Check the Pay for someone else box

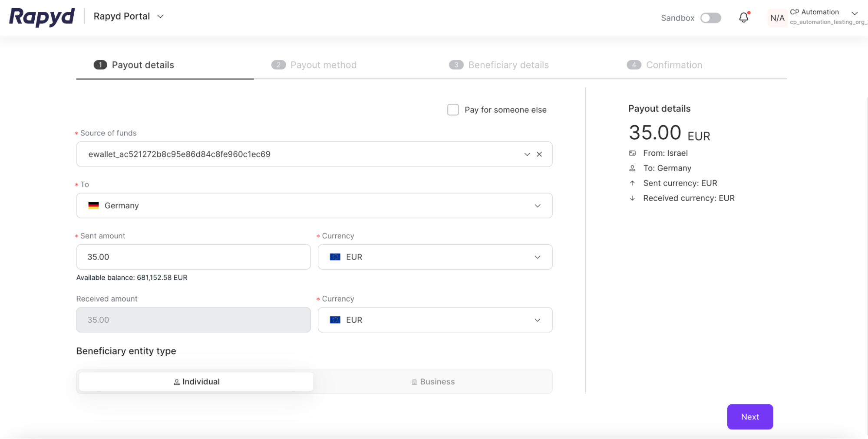pyautogui.click(x=453, y=110)
